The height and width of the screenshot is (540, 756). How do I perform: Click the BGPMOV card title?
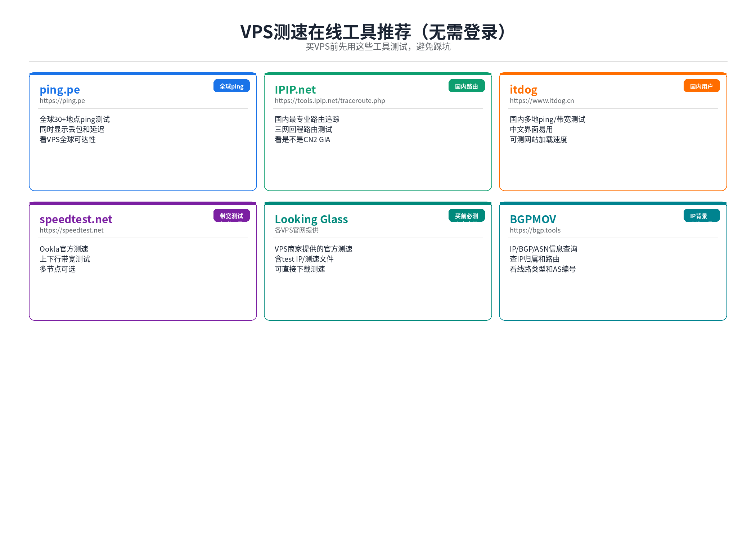(533, 219)
